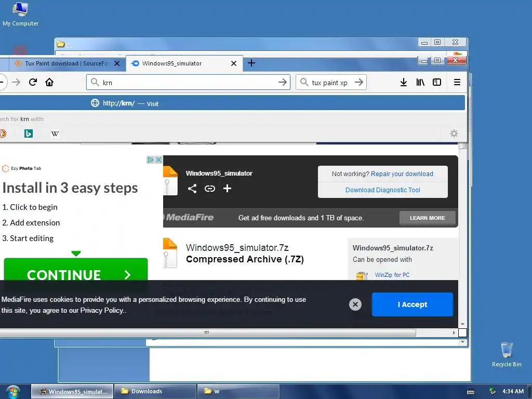
Task: Reload the current page in browser
Action: [33, 82]
